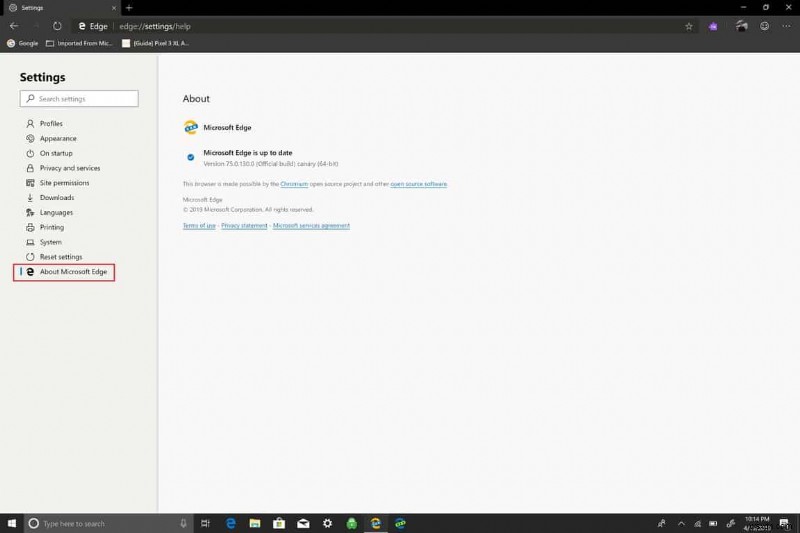Add this page to favorites with the star

point(689,26)
